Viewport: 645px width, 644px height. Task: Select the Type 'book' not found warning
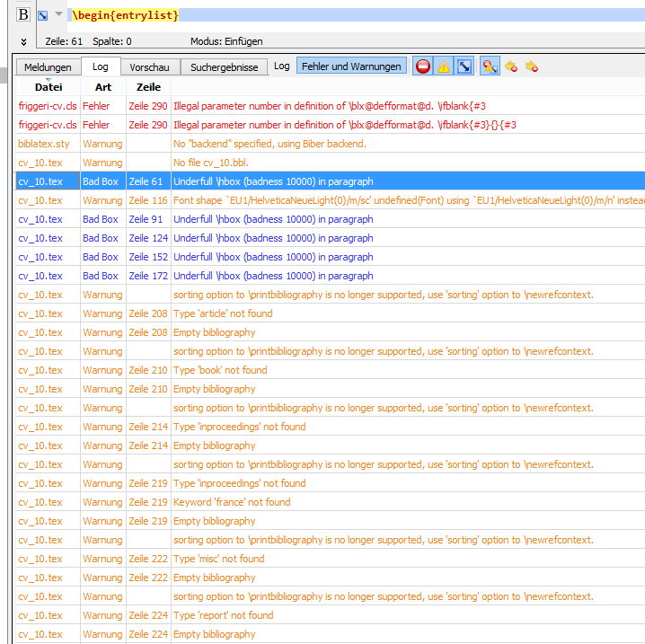point(331,370)
